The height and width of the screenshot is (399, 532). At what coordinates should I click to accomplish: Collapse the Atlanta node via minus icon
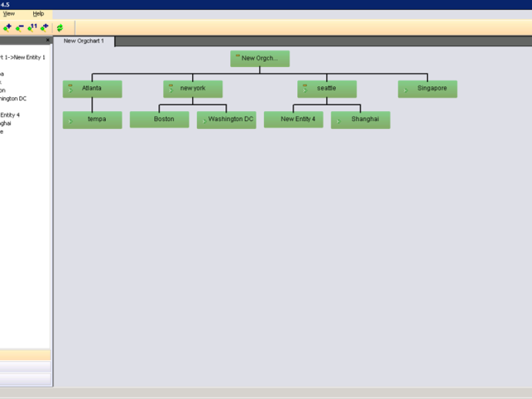(70, 86)
